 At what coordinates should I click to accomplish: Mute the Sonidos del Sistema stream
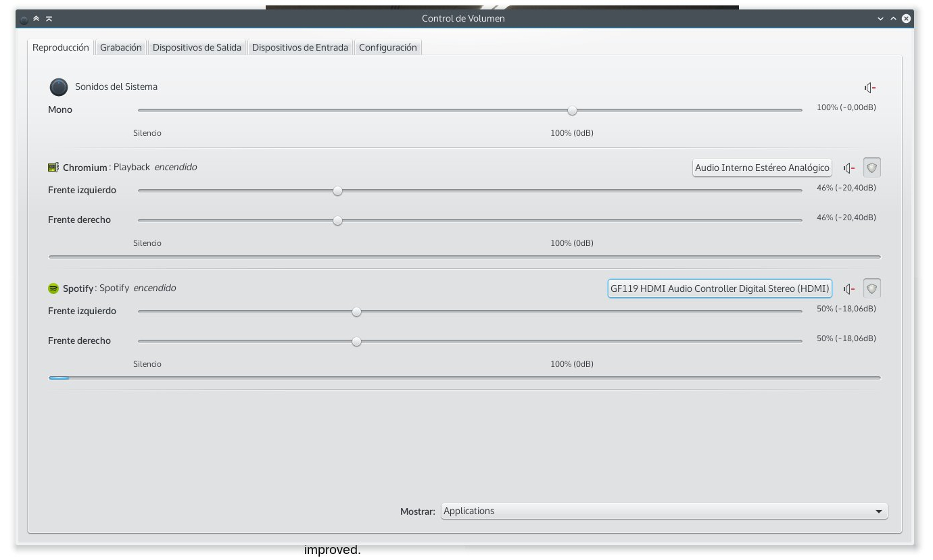click(x=870, y=88)
